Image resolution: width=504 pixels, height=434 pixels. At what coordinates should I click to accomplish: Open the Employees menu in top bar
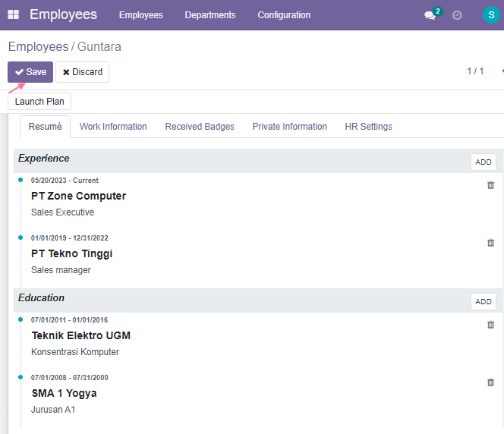tap(140, 15)
